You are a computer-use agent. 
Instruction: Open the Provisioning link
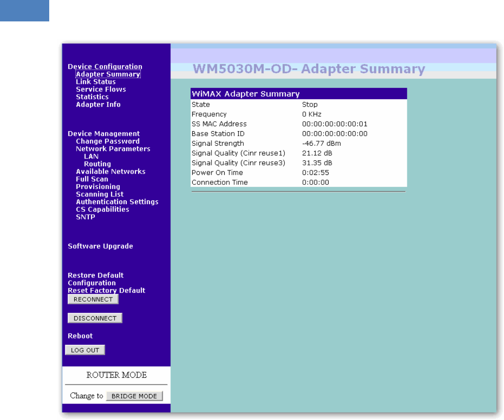click(98, 187)
